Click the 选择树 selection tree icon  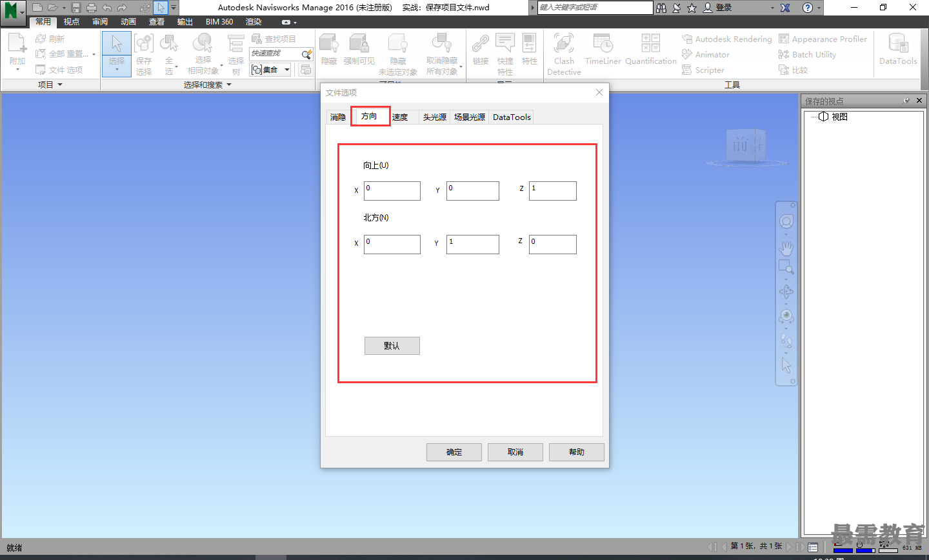[236, 54]
